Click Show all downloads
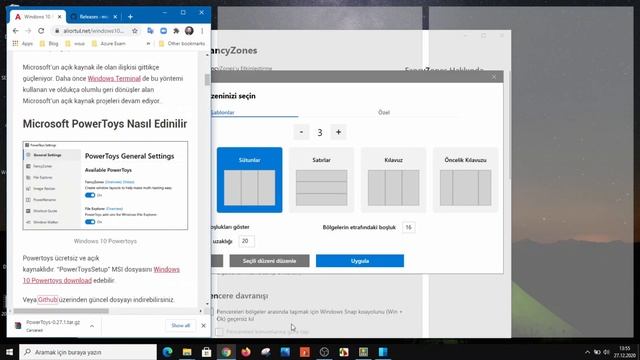The image size is (640, 360). (x=180, y=325)
